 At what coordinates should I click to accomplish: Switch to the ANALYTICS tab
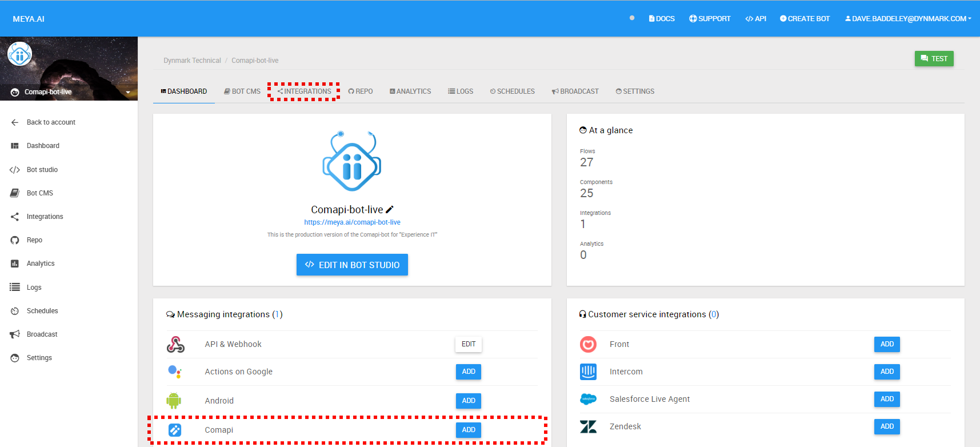pyautogui.click(x=410, y=91)
